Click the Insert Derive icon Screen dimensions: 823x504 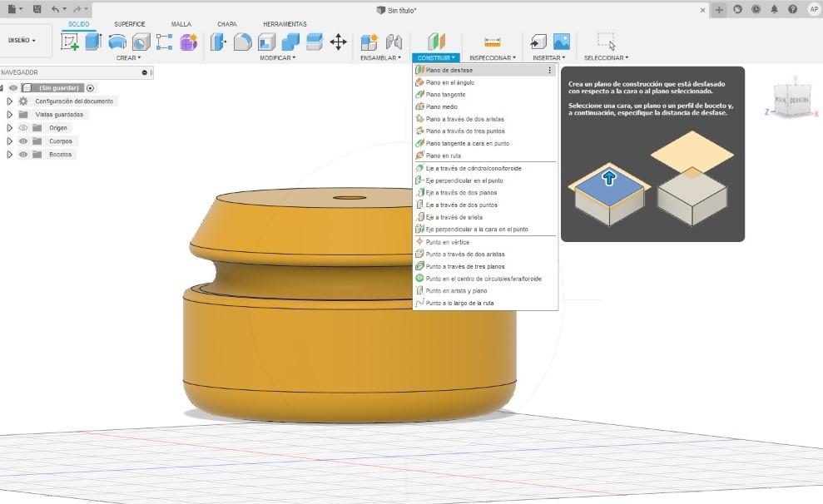pos(538,42)
